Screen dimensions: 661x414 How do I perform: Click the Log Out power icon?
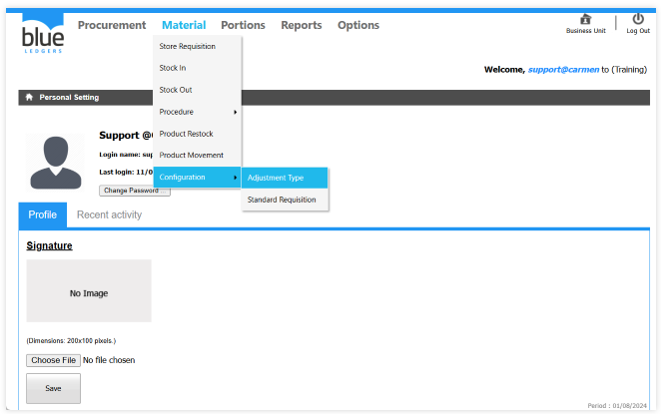638,19
